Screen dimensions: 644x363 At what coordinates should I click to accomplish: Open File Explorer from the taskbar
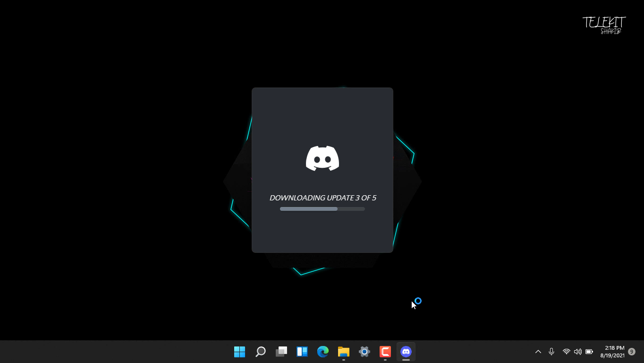[344, 352]
